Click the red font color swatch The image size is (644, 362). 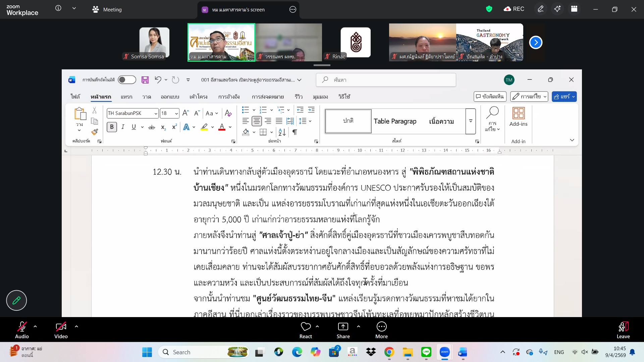(222, 127)
